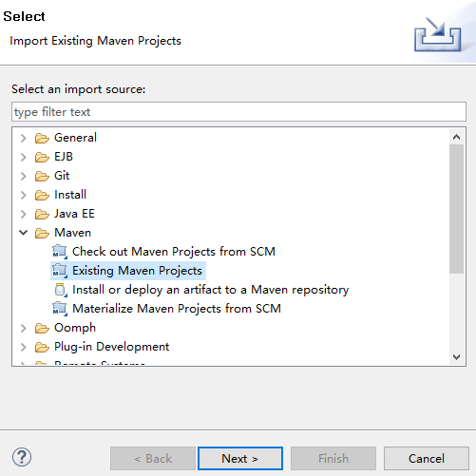The width and height of the screenshot is (476, 476).
Task: Click the Cancel button
Action: click(427, 458)
